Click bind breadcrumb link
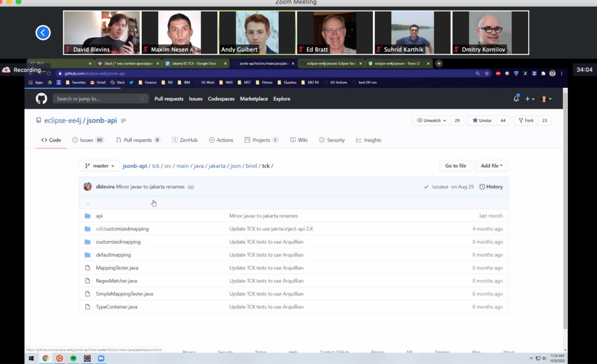The width and height of the screenshot is (597, 364). point(251,166)
